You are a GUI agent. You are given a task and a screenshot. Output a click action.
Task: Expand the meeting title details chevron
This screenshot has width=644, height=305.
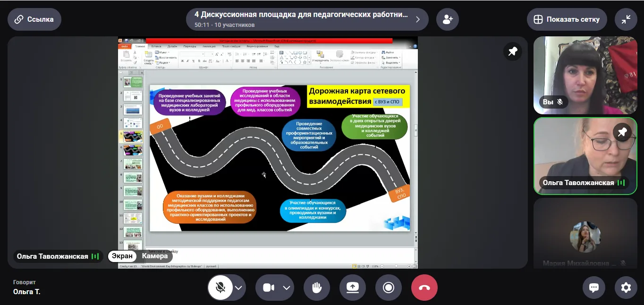coord(418,19)
